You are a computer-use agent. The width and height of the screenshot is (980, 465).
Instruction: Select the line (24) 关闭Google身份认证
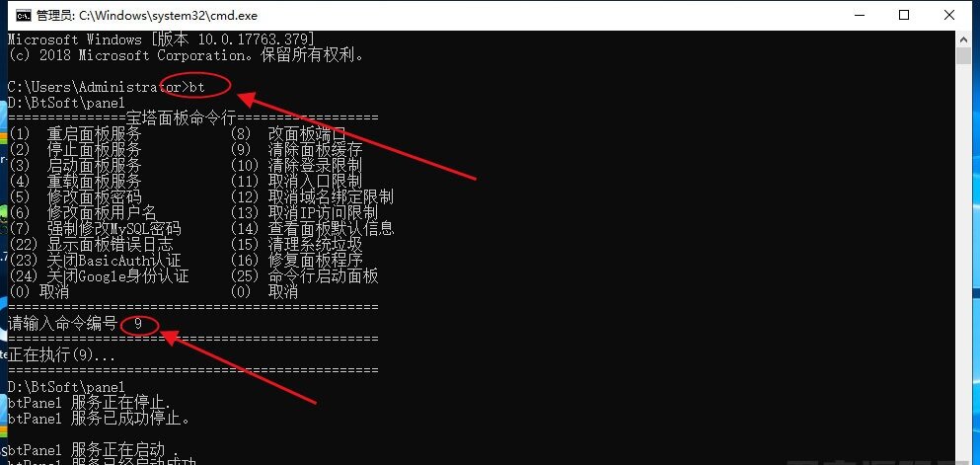[99, 275]
